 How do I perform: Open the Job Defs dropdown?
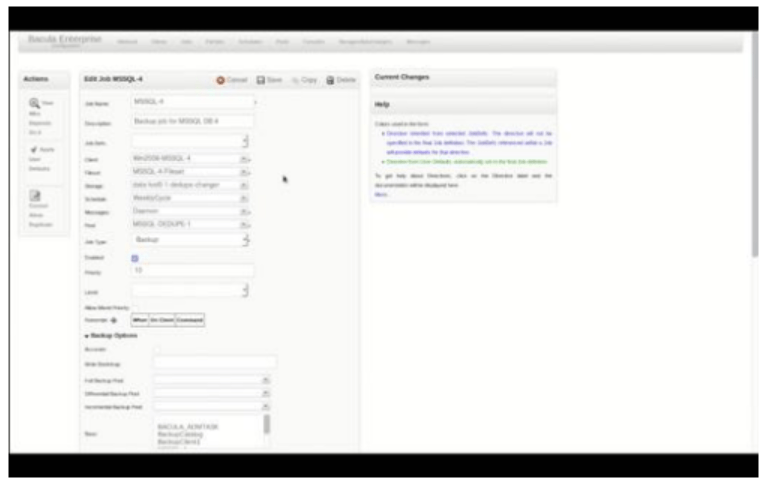[190, 141]
